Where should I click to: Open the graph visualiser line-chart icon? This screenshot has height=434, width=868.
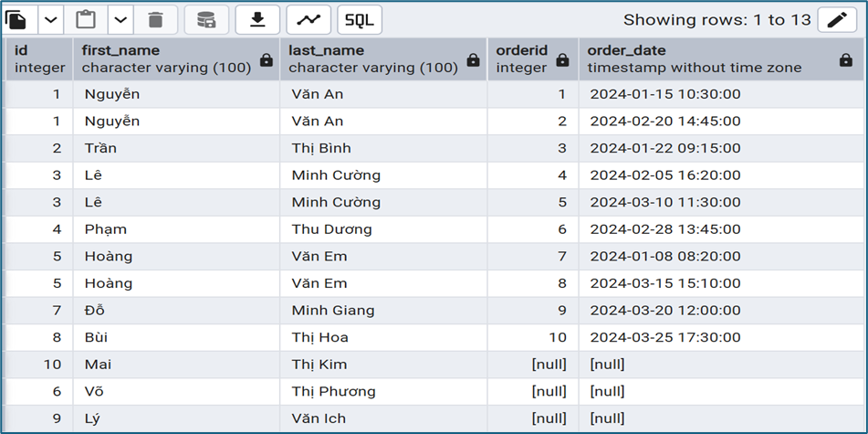click(309, 19)
